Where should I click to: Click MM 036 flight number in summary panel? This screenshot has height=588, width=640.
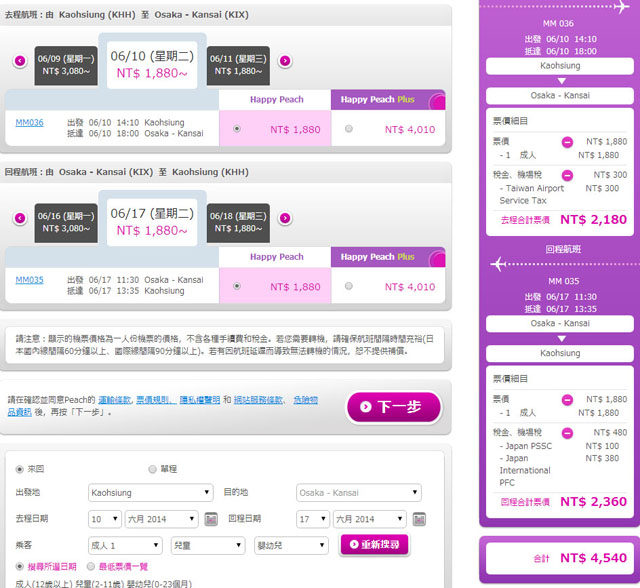558,24
